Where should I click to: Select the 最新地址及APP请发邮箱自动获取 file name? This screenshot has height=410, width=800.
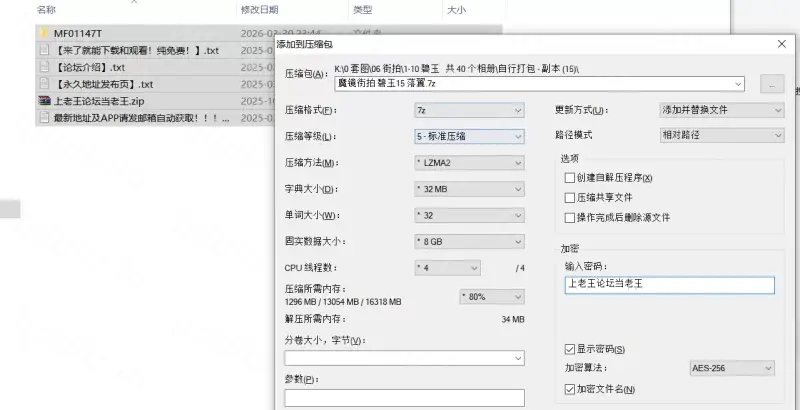click(x=141, y=118)
